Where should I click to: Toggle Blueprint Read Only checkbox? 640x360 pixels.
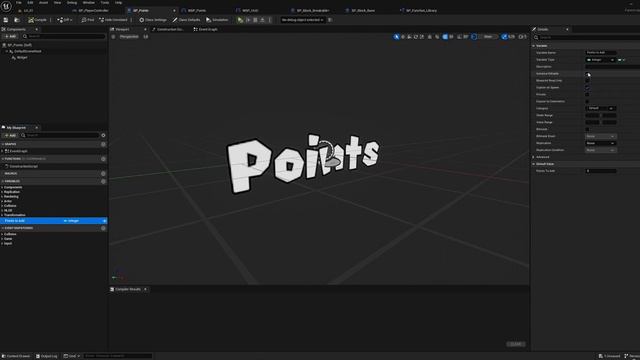click(587, 80)
